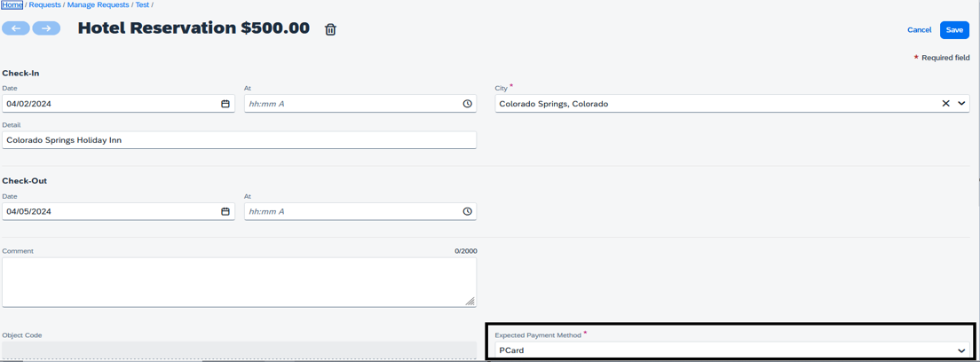Expand the City dropdown list
Viewport: 980px width, 362px height.
pyautogui.click(x=961, y=104)
